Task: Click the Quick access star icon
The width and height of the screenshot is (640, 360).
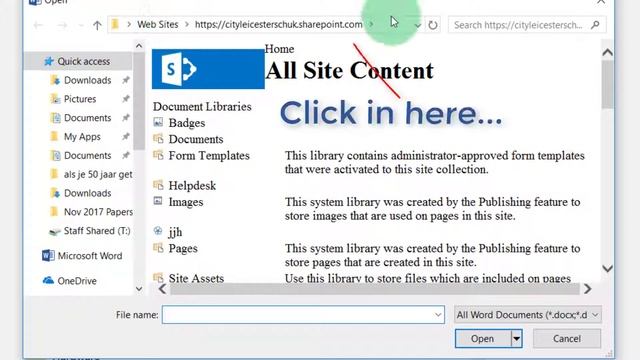Action: (49, 61)
